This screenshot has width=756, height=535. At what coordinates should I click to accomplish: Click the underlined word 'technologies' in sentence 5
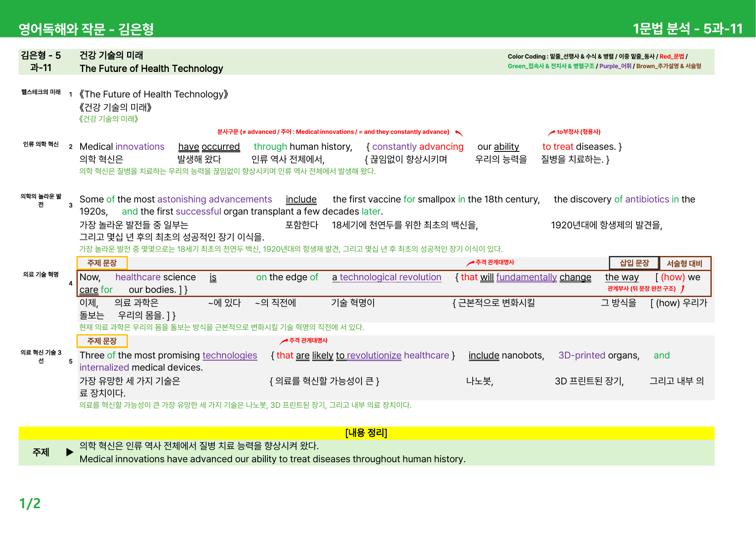tap(230, 356)
